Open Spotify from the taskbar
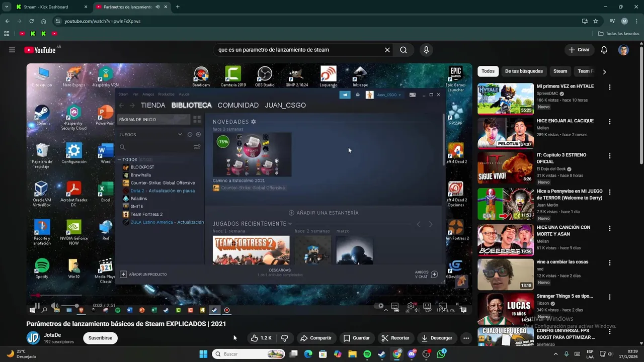Viewport: 644px width, 362px height. (x=367, y=354)
